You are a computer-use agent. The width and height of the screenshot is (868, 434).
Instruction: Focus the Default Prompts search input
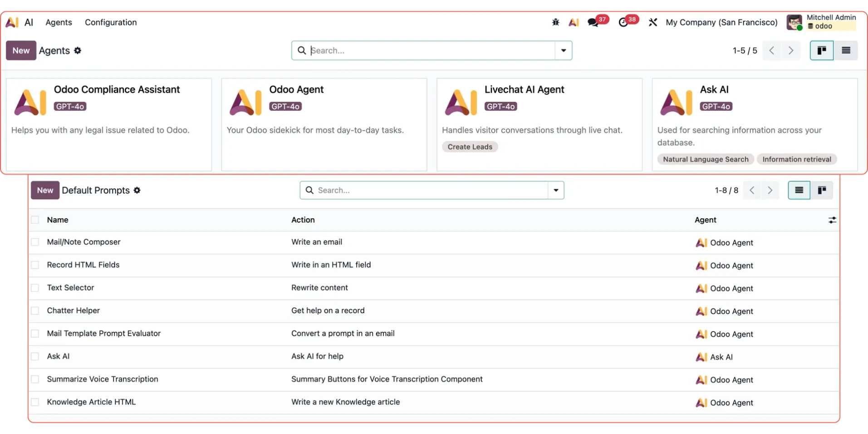click(431, 190)
